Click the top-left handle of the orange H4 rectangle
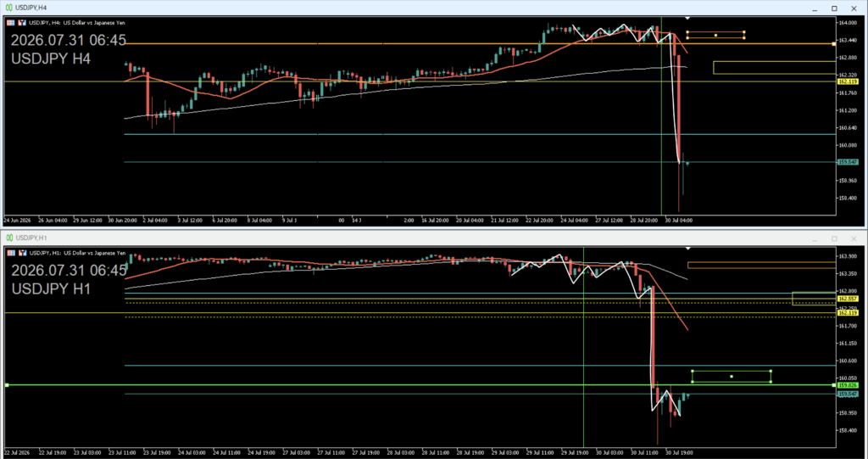The image size is (868, 459). [x=687, y=32]
